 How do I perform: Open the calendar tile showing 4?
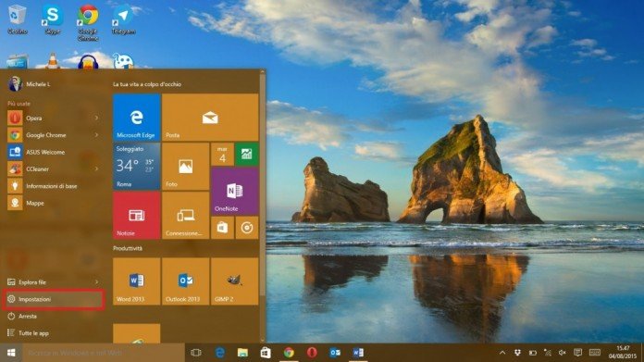click(222, 154)
